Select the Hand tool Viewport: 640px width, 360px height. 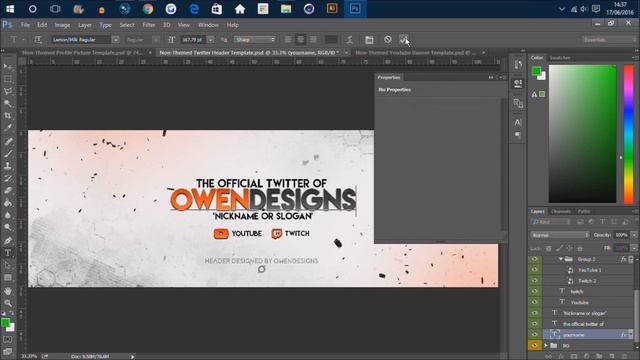pos(8,291)
